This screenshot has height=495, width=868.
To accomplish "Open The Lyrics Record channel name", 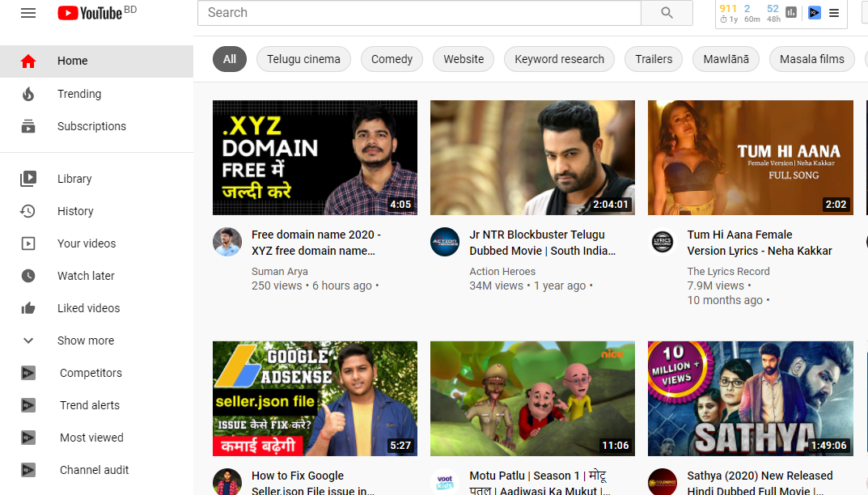I will coord(729,271).
